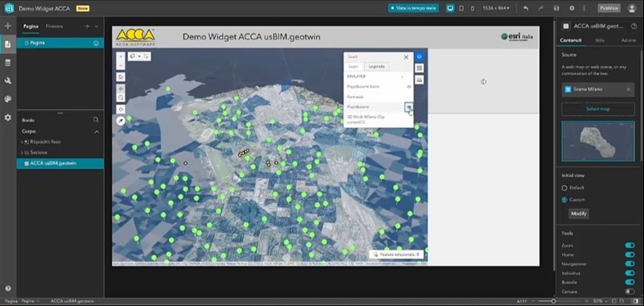Select the tablet device view
644x306 pixels.
coord(461,8)
